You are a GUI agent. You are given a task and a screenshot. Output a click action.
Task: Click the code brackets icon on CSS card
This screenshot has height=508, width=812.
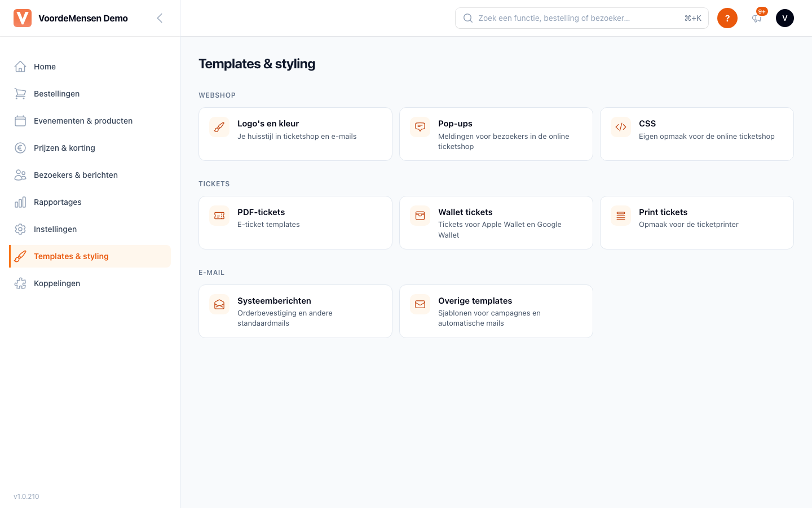point(621,127)
